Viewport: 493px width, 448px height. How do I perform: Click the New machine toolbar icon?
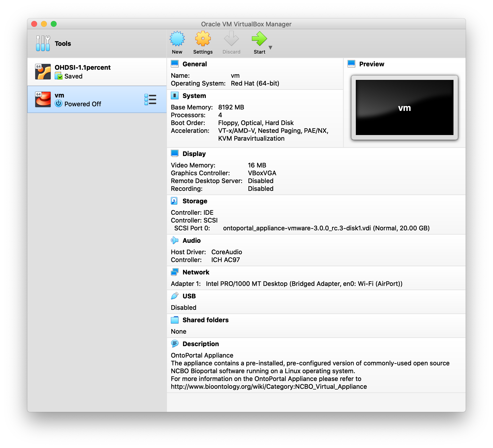(x=177, y=39)
